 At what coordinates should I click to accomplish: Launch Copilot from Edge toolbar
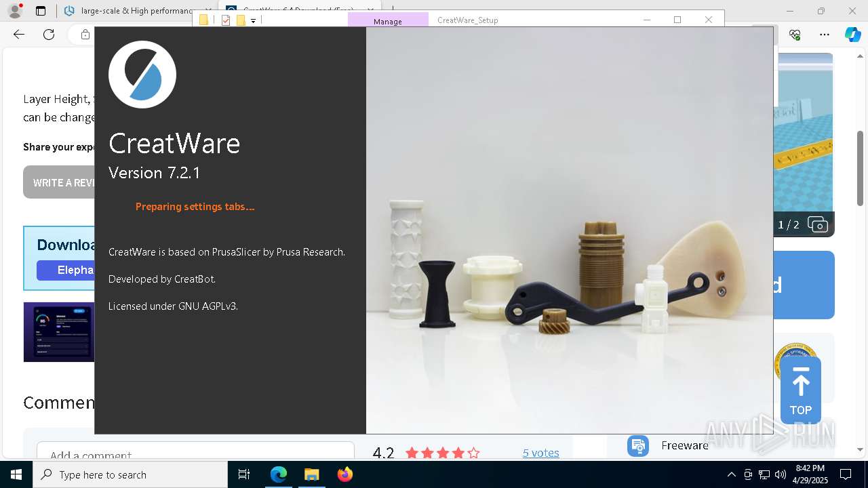coord(852,35)
